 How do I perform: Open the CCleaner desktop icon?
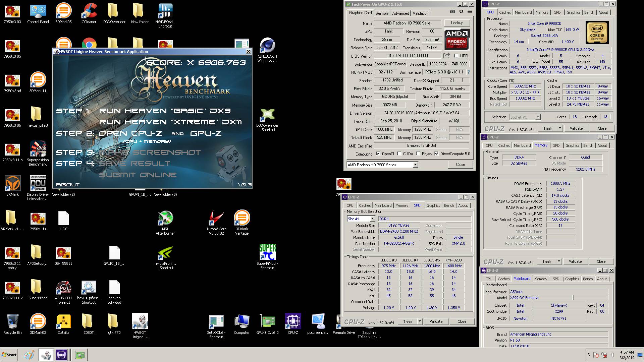click(89, 13)
